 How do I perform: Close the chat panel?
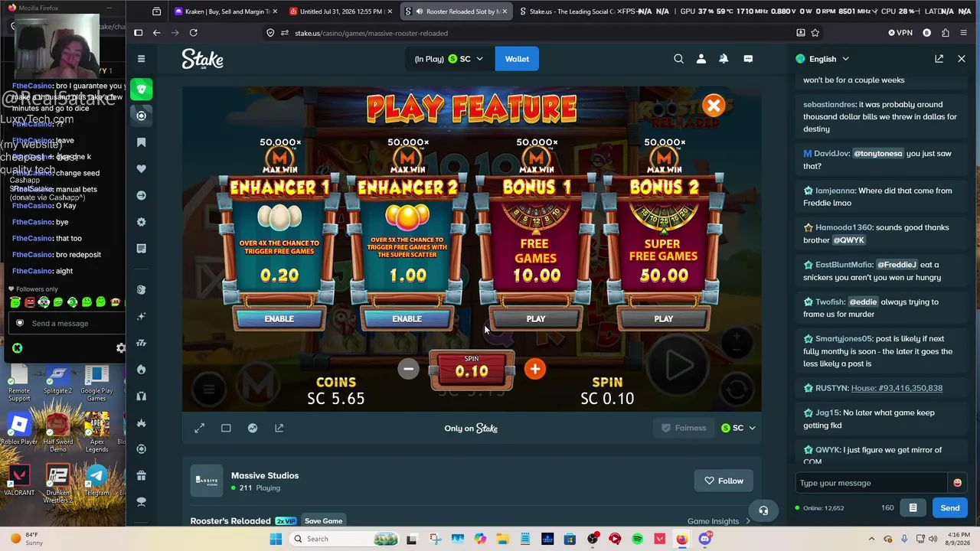point(962,59)
